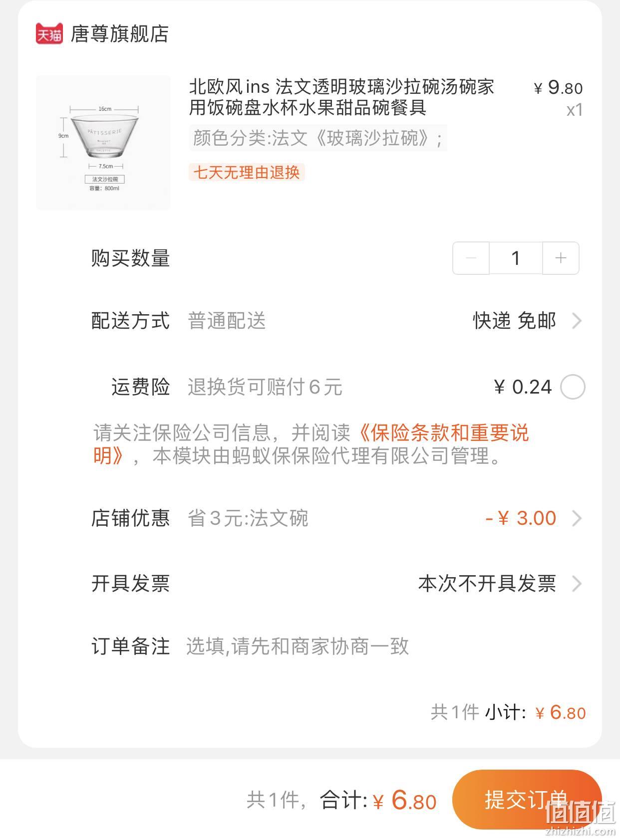620x840 pixels.
Task: Tap the Tmall logo icon
Action: pos(49,34)
